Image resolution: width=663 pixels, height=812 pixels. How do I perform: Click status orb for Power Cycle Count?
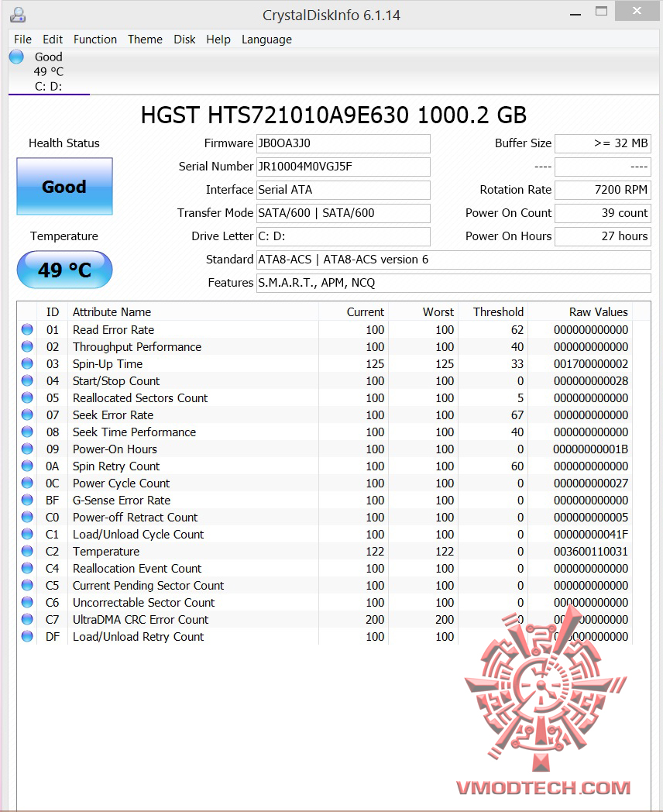point(27,483)
